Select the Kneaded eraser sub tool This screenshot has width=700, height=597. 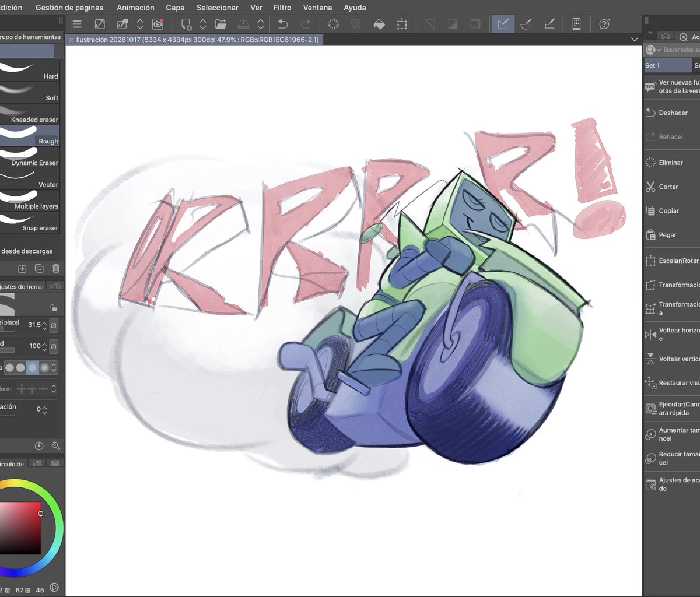[30, 114]
